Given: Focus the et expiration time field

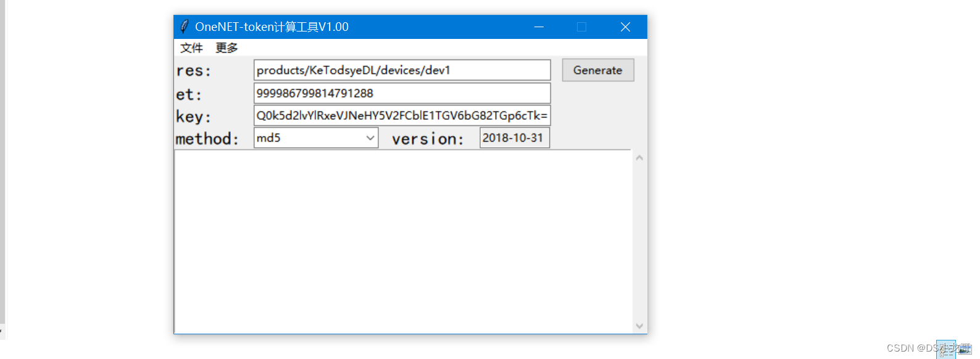Looking at the screenshot, I should [402, 93].
